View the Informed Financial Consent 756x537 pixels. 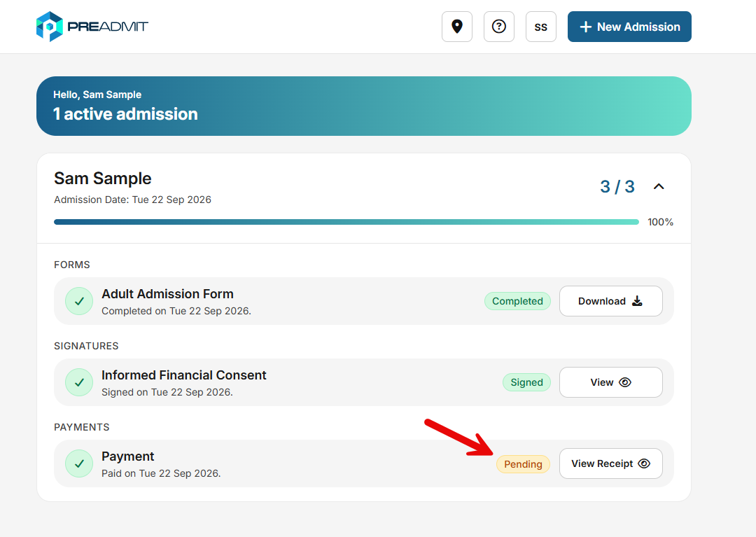point(610,382)
